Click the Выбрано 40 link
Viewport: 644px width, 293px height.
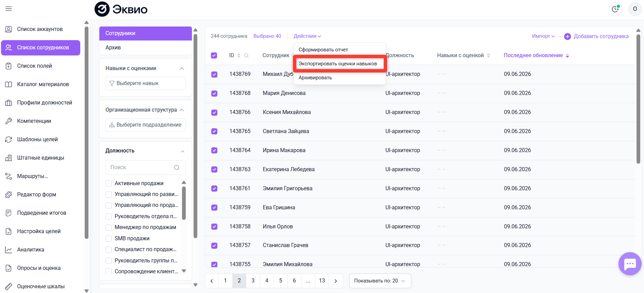(x=267, y=36)
